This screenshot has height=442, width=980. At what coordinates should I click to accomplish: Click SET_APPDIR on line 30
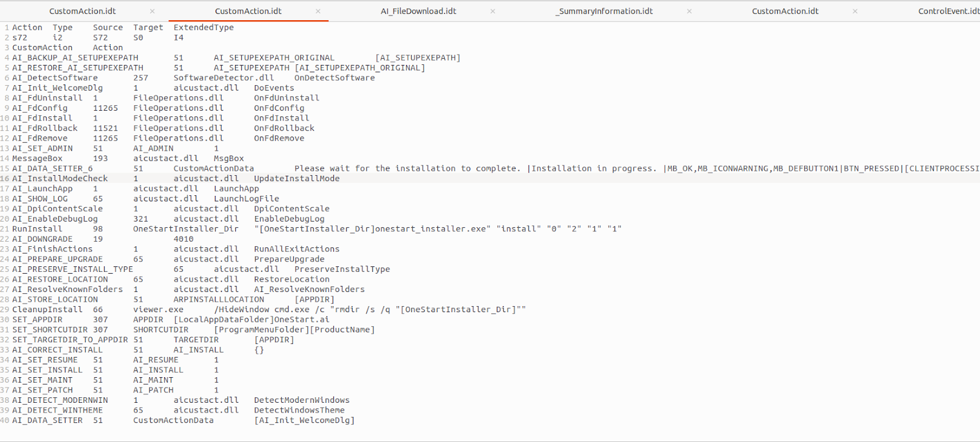(37, 320)
